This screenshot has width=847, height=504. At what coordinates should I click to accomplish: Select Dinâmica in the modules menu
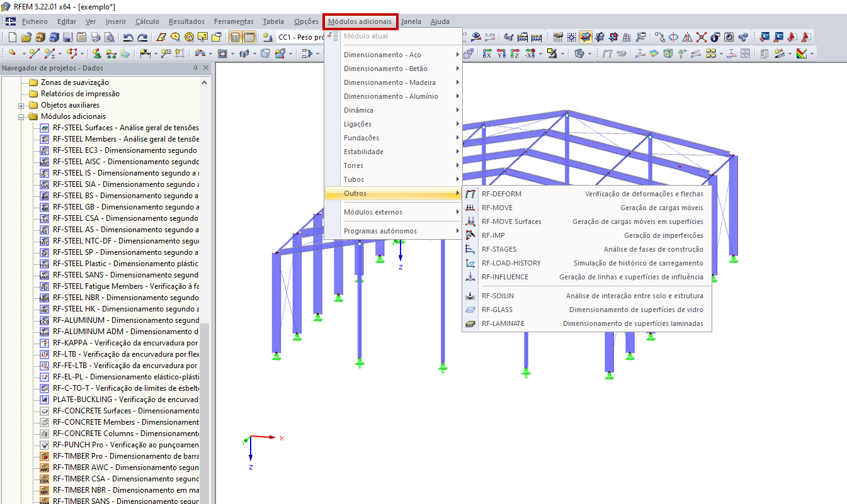click(393, 110)
